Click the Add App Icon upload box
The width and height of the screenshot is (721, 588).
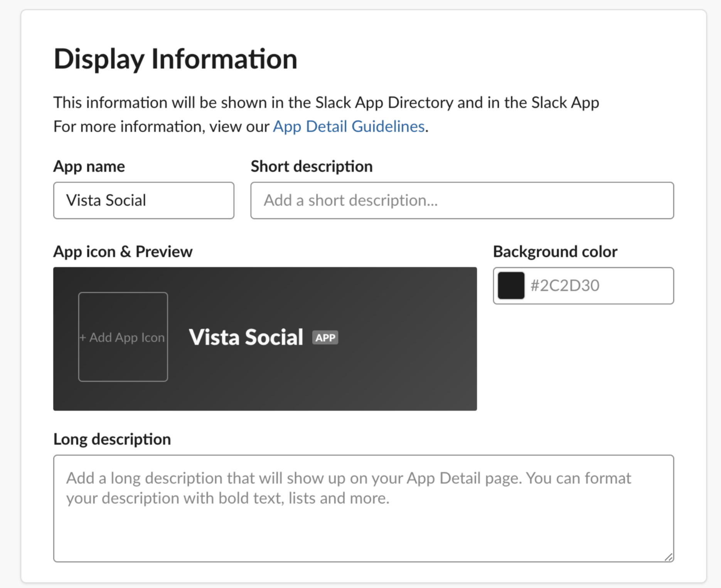pyautogui.click(x=123, y=337)
